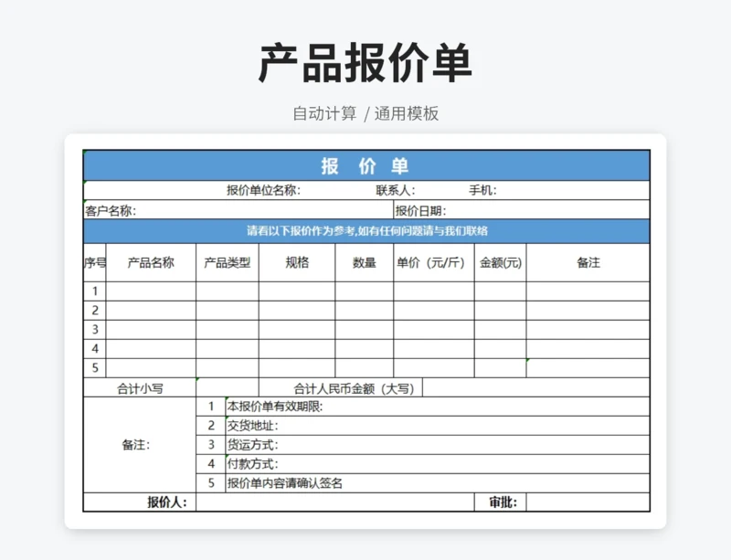Click the 报价单位名称: label
The height and width of the screenshot is (560, 731).
[263, 190]
